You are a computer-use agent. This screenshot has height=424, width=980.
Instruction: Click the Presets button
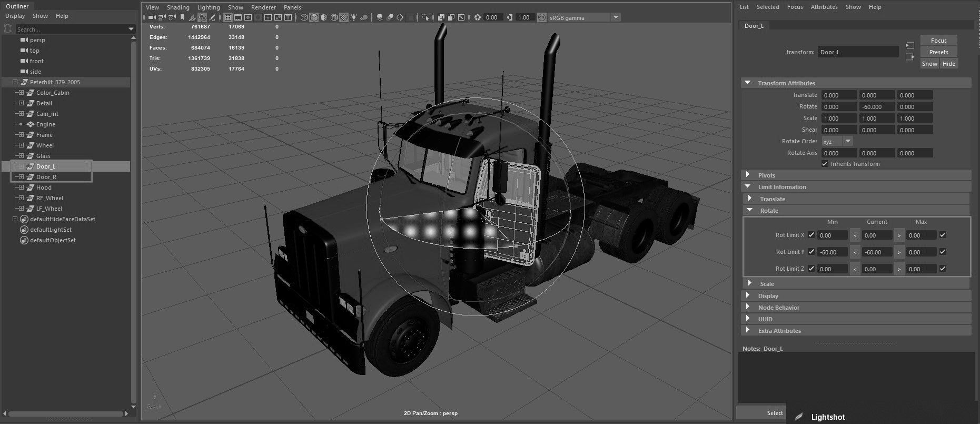click(938, 52)
